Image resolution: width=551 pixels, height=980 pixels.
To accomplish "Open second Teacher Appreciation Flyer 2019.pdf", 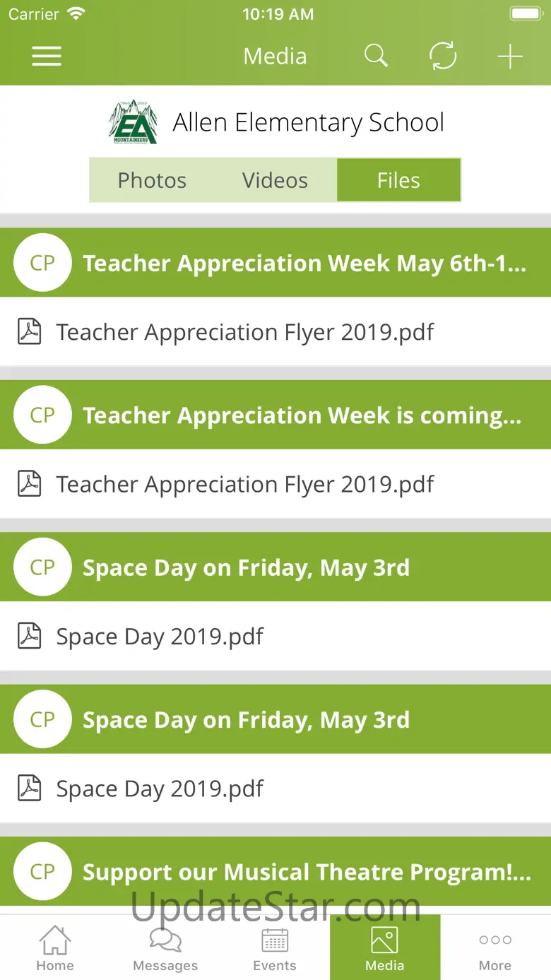I will [275, 484].
